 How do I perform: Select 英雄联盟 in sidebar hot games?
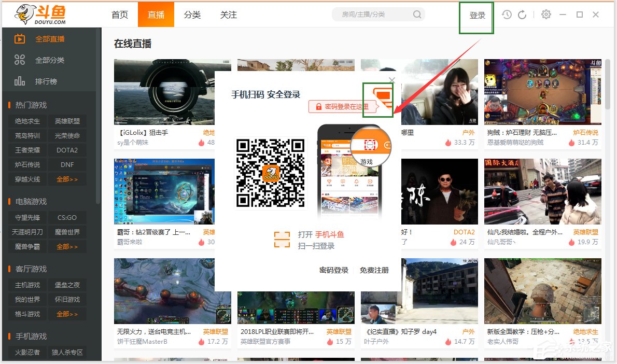point(67,121)
